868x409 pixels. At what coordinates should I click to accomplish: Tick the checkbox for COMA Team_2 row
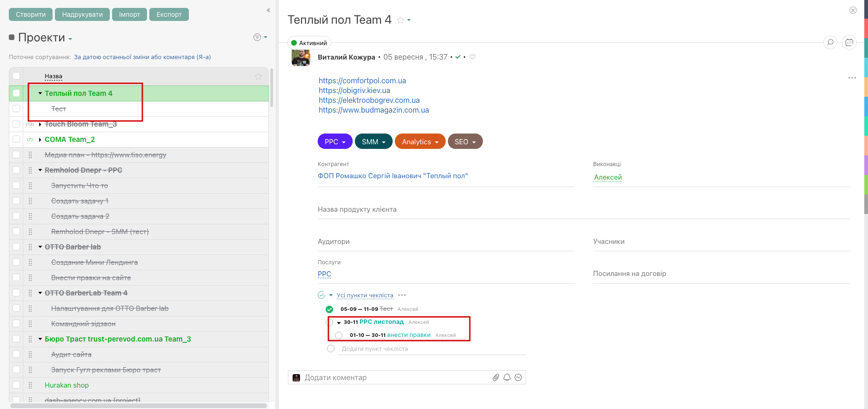(x=16, y=139)
